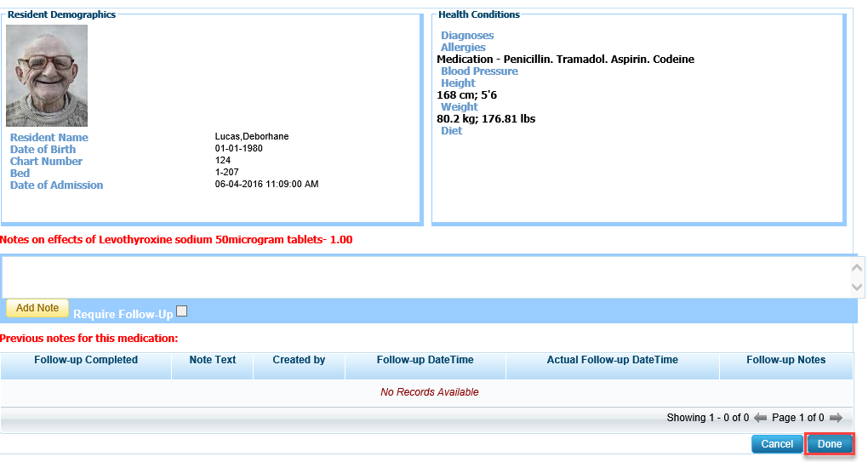Sort by Follow-up Completed column header

(86, 360)
